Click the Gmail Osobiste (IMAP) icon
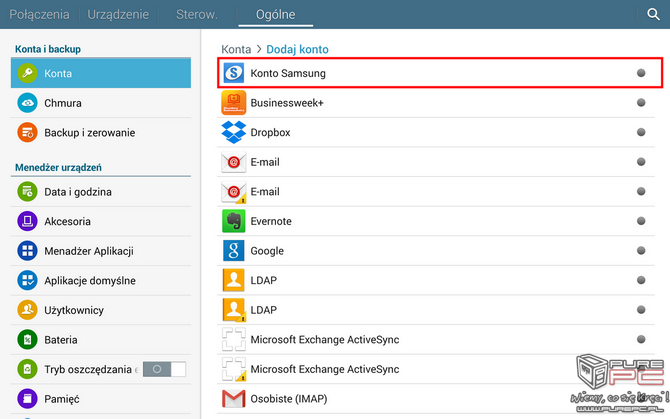The image size is (670, 419). [233, 399]
